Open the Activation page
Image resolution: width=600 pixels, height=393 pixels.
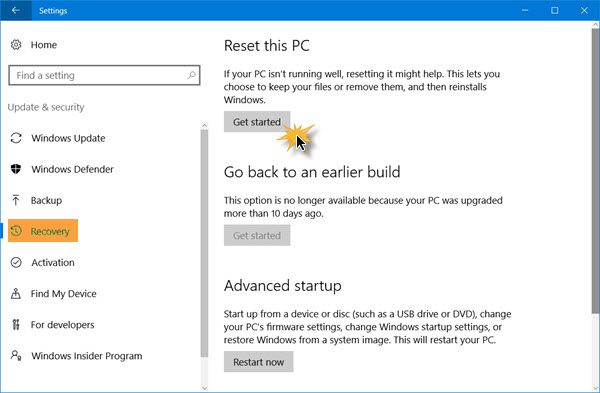point(53,263)
